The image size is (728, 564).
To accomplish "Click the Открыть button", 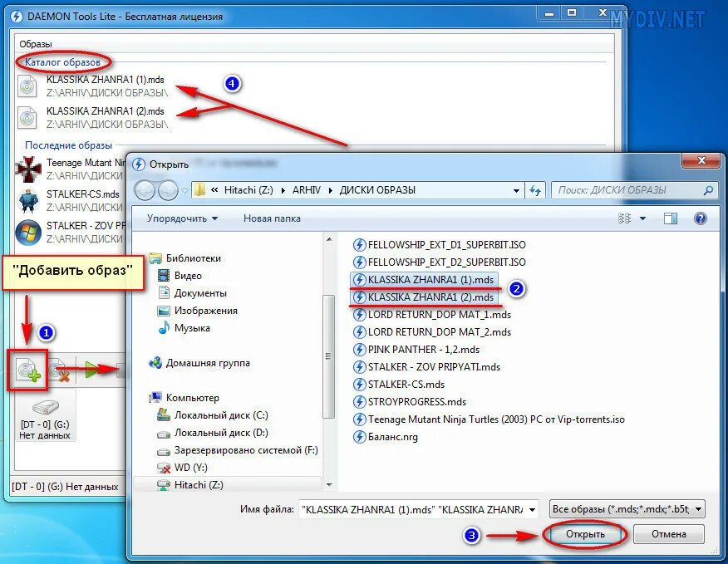I will click(585, 534).
